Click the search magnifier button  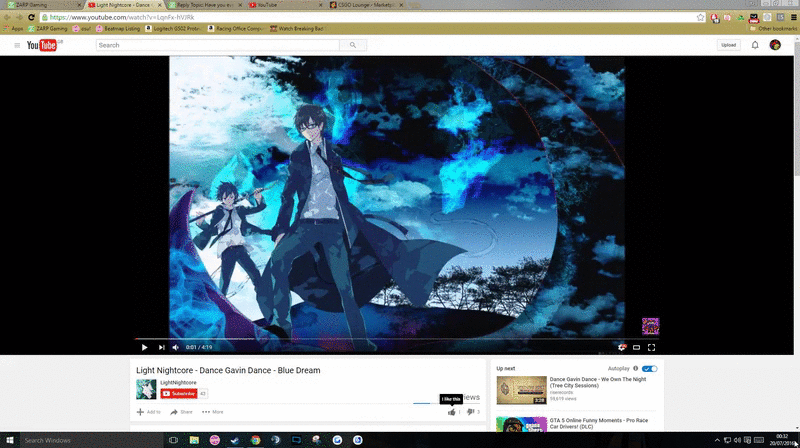(x=353, y=45)
